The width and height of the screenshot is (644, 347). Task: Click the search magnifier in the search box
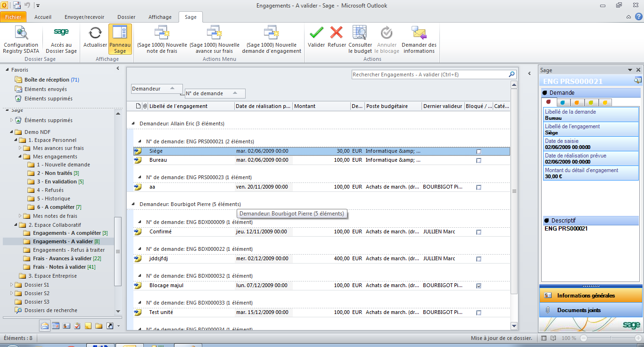512,74
